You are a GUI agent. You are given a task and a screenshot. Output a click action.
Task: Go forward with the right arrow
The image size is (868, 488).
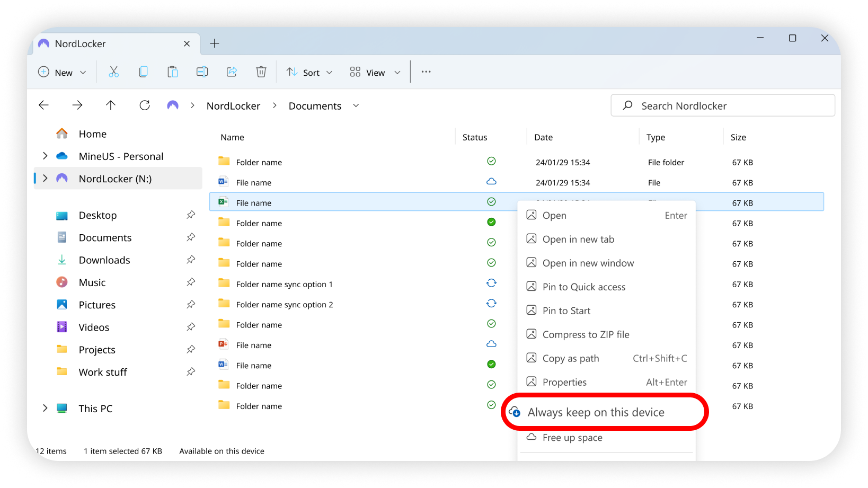(x=77, y=105)
